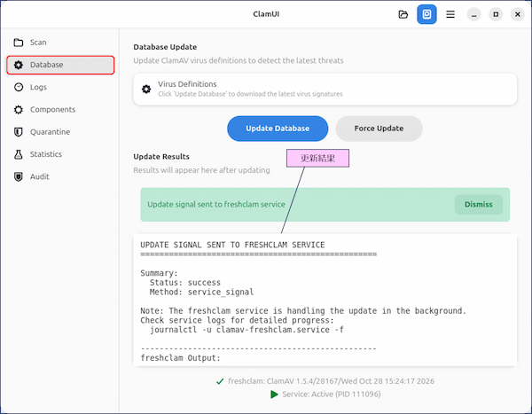
Task: Click the Audit shield icon
Action: (19, 176)
